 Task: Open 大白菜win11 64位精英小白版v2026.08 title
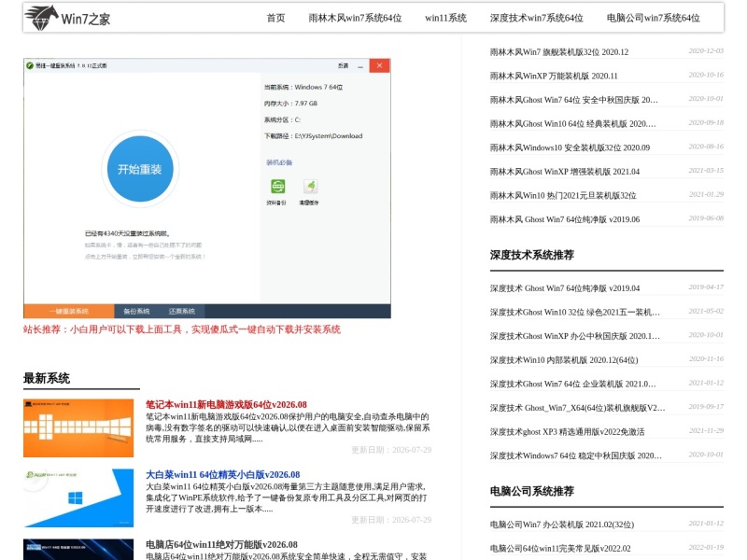pyautogui.click(x=223, y=475)
